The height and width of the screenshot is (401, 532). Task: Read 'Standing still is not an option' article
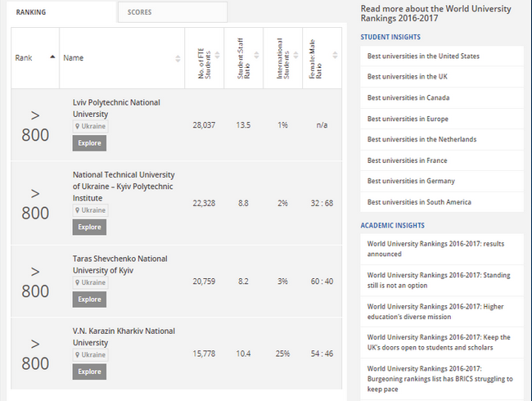(438, 280)
